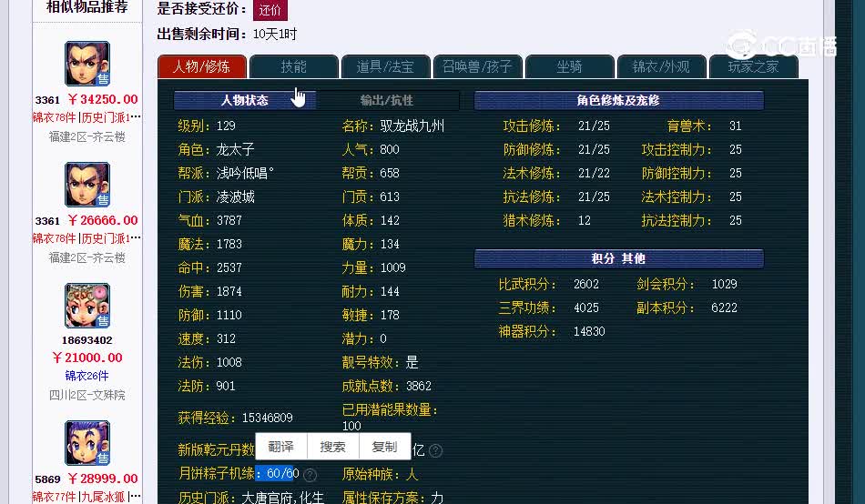Click price ￥34250.00 listing
Screen dimensions: 865x504
(x=103, y=99)
